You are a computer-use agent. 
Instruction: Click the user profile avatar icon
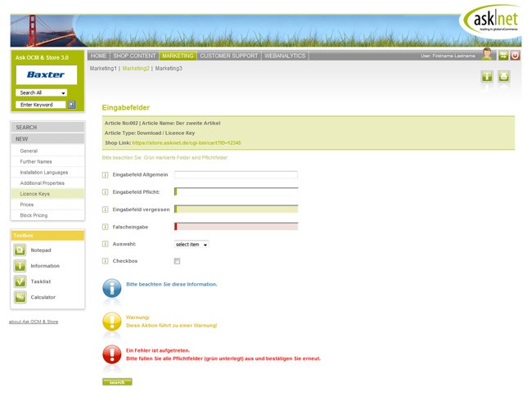click(488, 55)
